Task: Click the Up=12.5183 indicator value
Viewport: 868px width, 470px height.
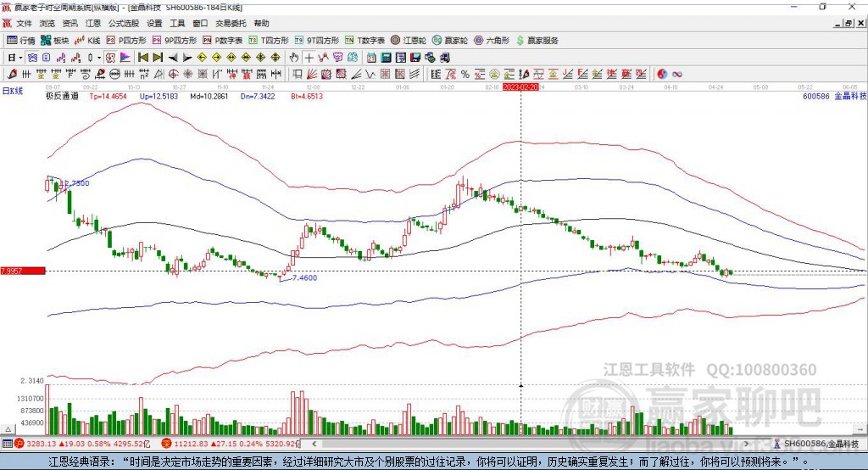Action: pos(159,97)
